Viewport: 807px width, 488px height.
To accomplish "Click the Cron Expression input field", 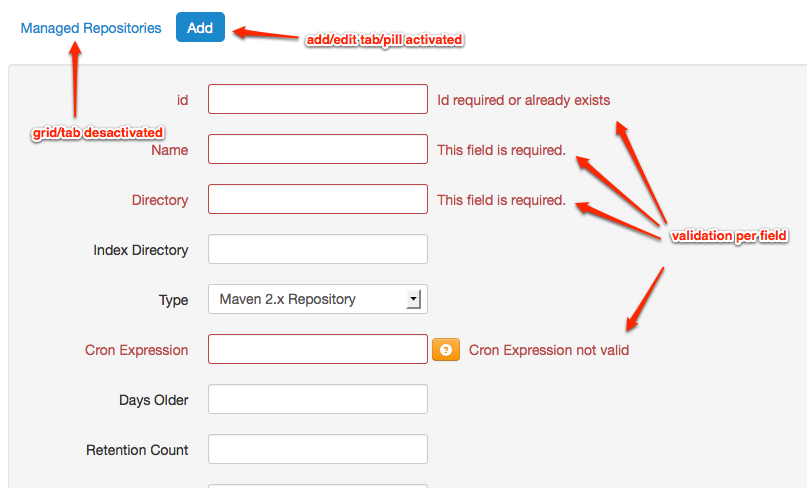I will (317, 349).
